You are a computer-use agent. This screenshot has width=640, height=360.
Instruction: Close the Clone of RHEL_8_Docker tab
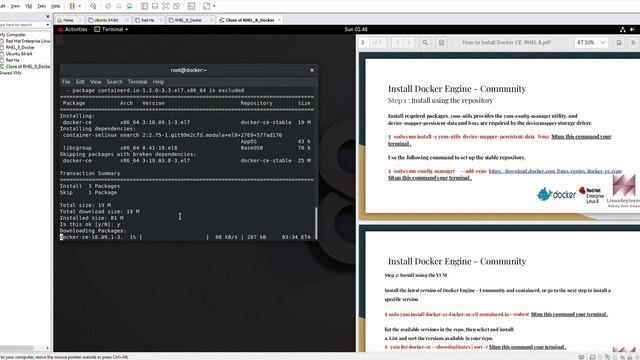click(x=279, y=20)
